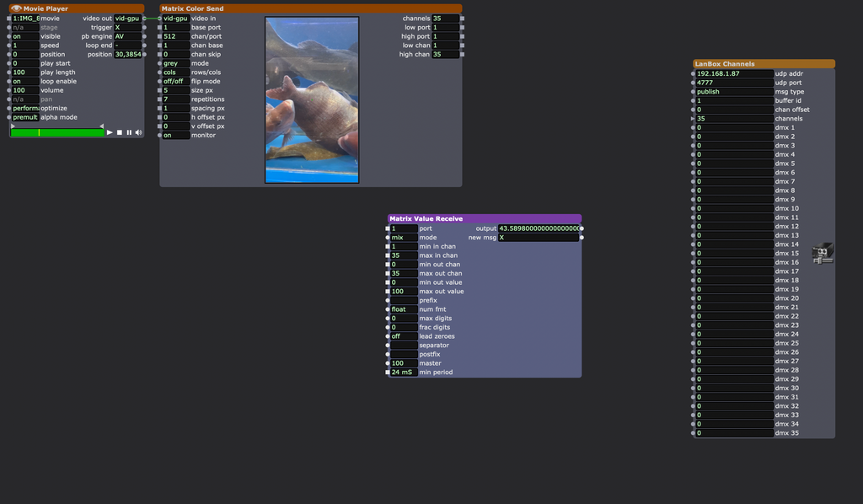Image resolution: width=863 pixels, height=504 pixels.
Task: Click the LanBox device icon
Action: point(823,253)
